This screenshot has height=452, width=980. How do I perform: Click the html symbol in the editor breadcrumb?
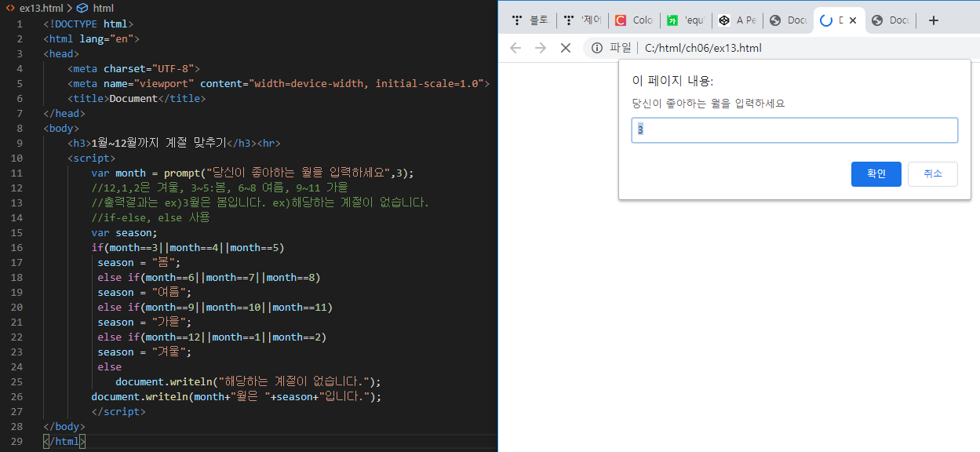(103, 8)
